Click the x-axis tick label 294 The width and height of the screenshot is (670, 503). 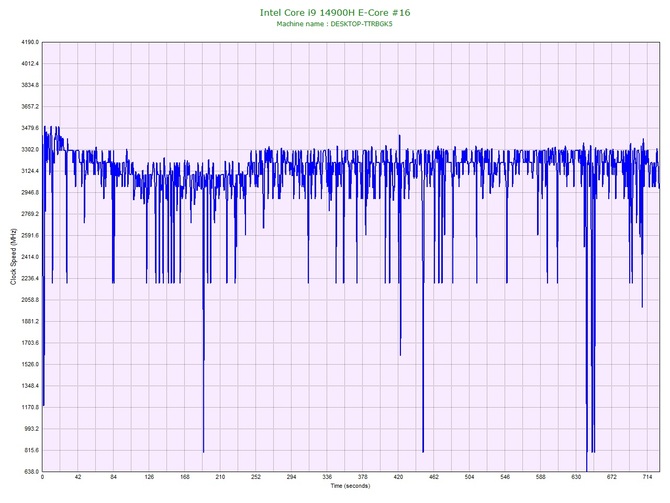[x=291, y=477]
